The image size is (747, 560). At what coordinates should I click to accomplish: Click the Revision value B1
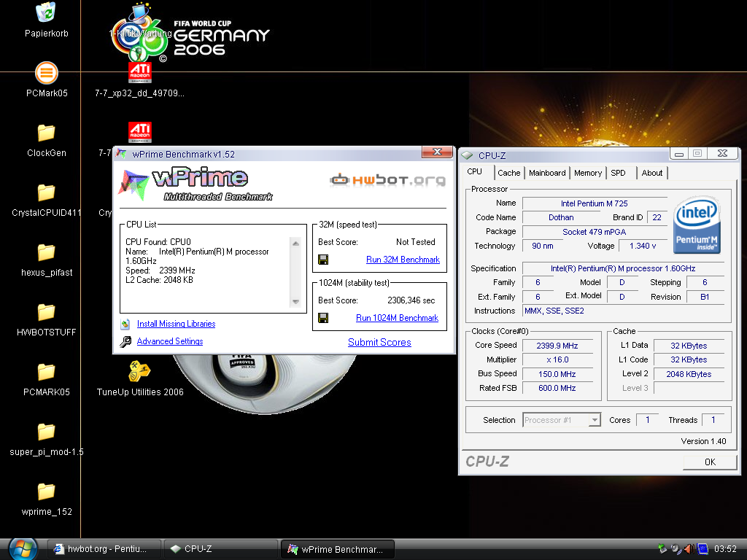pyautogui.click(x=705, y=297)
